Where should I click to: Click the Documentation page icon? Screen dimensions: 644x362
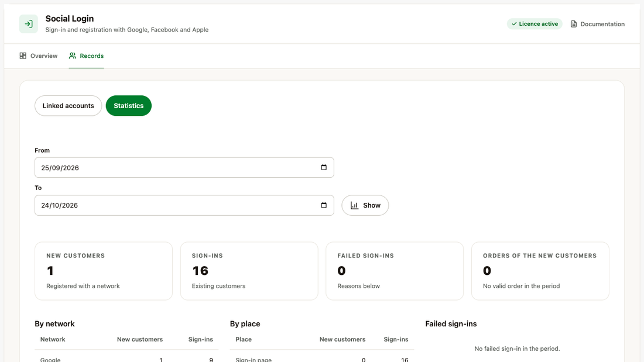click(574, 24)
